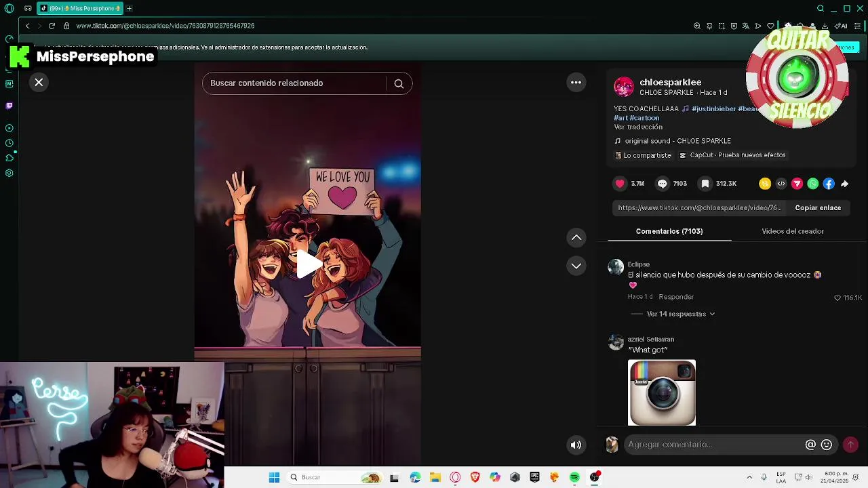Focus the Buscar contenido relacionado field
This screenshot has height=488, width=868.
click(x=294, y=83)
